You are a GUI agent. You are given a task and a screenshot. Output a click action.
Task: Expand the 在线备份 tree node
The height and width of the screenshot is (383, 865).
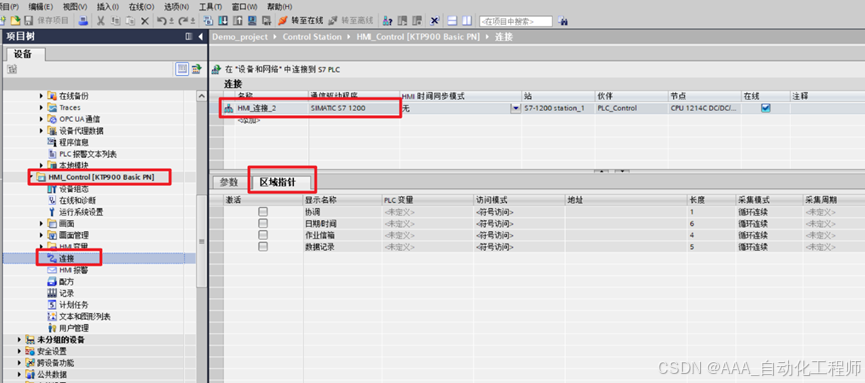pos(41,95)
